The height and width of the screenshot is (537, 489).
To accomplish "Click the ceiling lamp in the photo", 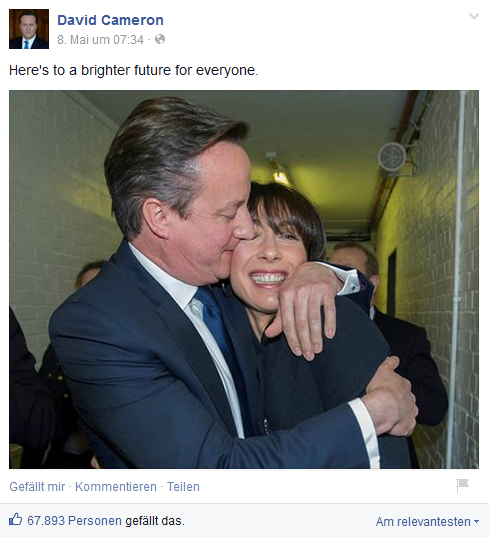I will coord(280,171).
